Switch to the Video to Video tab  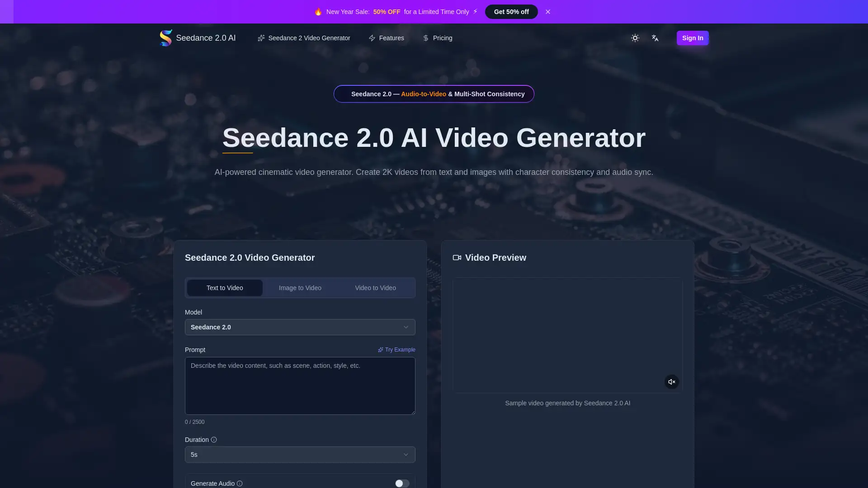pos(375,288)
